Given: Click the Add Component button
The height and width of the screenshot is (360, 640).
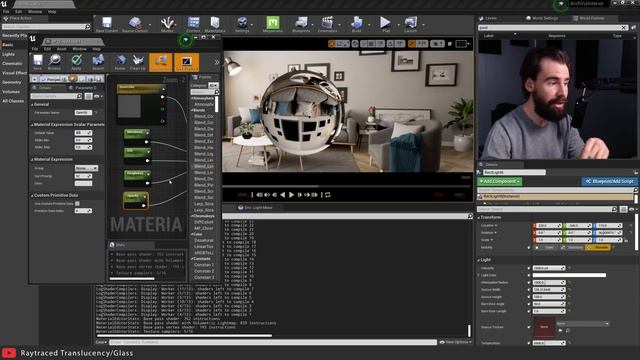Looking at the screenshot, I should [500, 181].
